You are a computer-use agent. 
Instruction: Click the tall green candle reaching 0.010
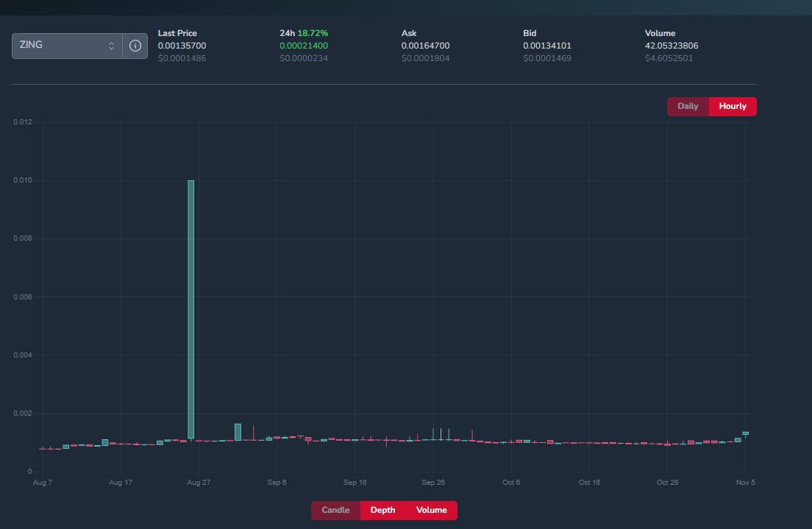click(x=191, y=309)
